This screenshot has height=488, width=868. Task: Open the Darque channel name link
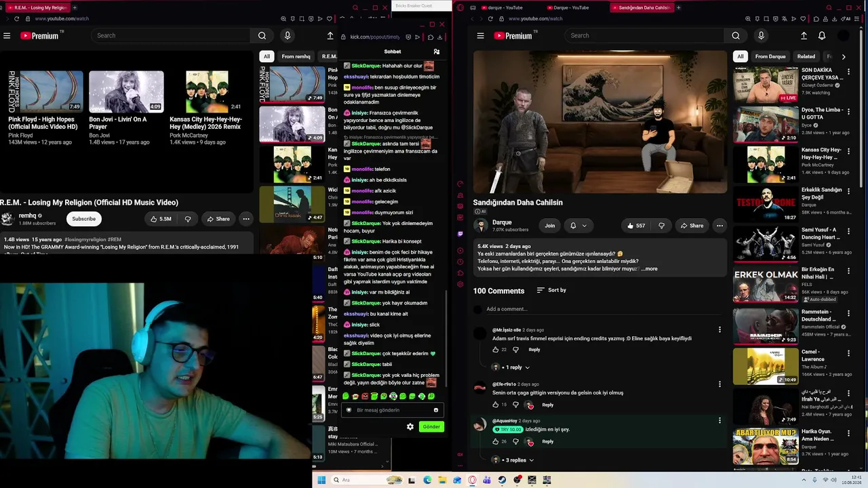pyautogui.click(x=502, y=222)
